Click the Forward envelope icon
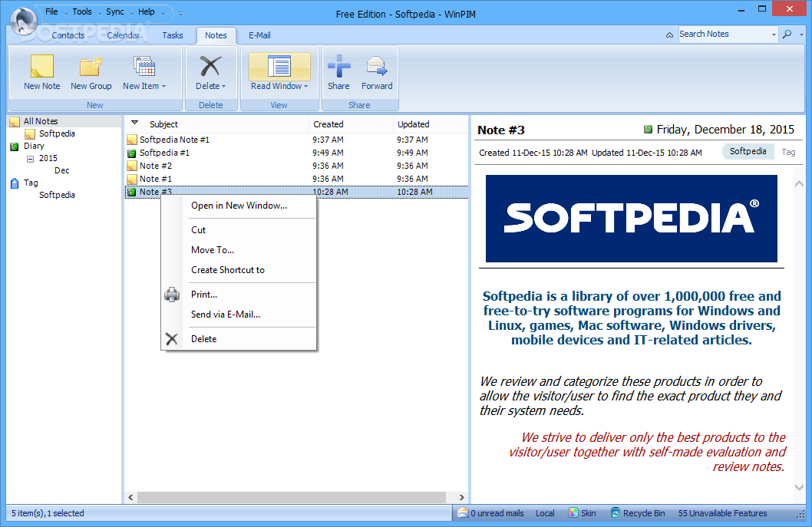 click(377, 66)
